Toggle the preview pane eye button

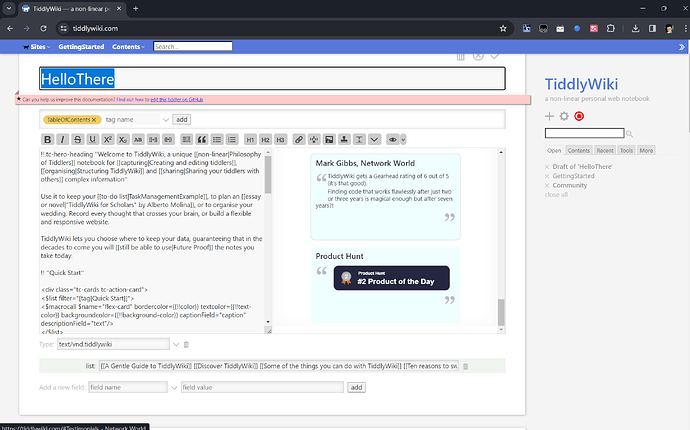(x=393, y=140)
